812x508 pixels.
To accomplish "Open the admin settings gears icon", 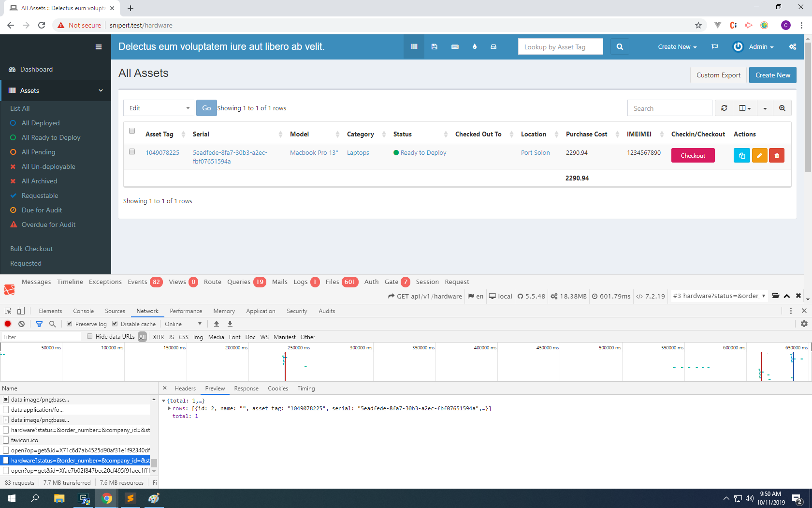I will tap(793, 47).
